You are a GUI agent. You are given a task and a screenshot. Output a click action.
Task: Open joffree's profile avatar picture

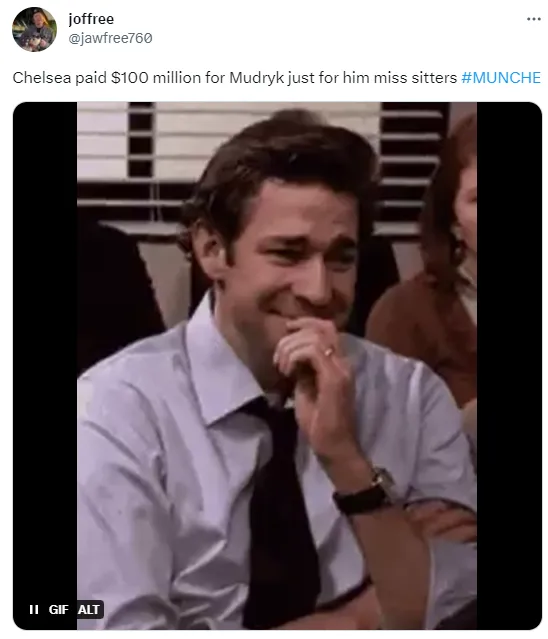click(x=34, y=29)
